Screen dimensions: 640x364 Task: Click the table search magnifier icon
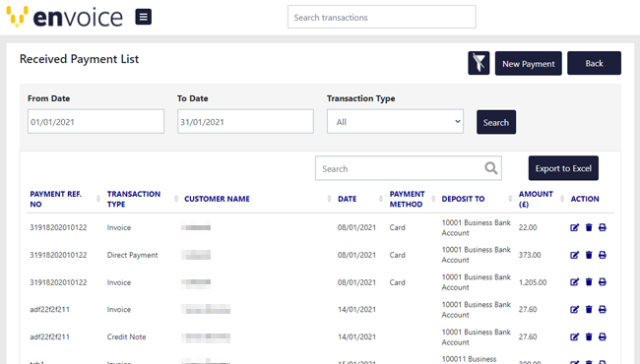click(491, 168)
